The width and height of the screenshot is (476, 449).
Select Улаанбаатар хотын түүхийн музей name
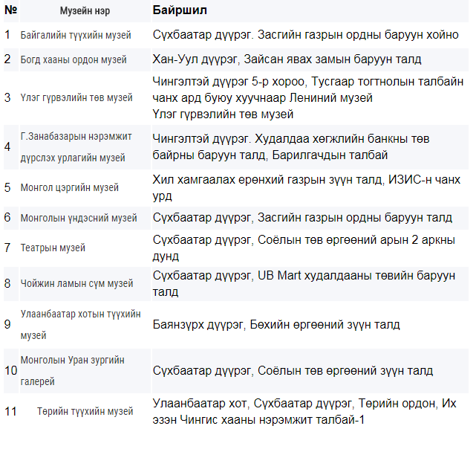80,325
